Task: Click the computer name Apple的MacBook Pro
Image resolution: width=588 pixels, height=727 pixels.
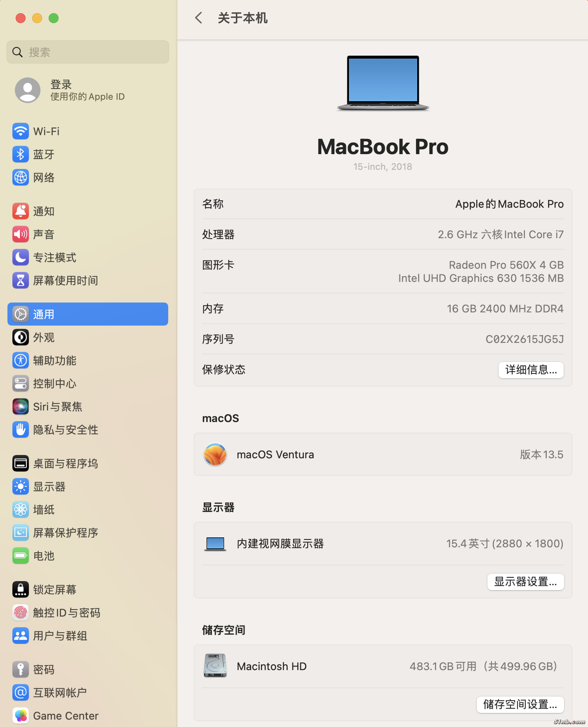Action: click(x=509, y=204)
